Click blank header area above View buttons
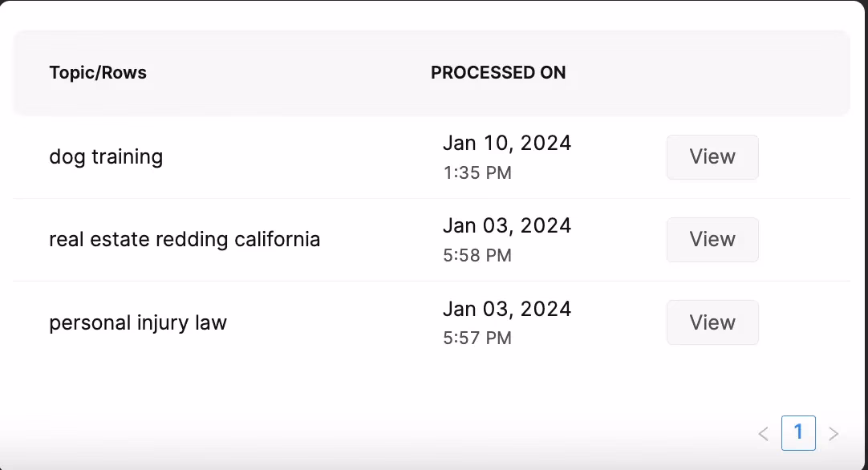This screenshot has height=470, width=868. pos(712,73)
